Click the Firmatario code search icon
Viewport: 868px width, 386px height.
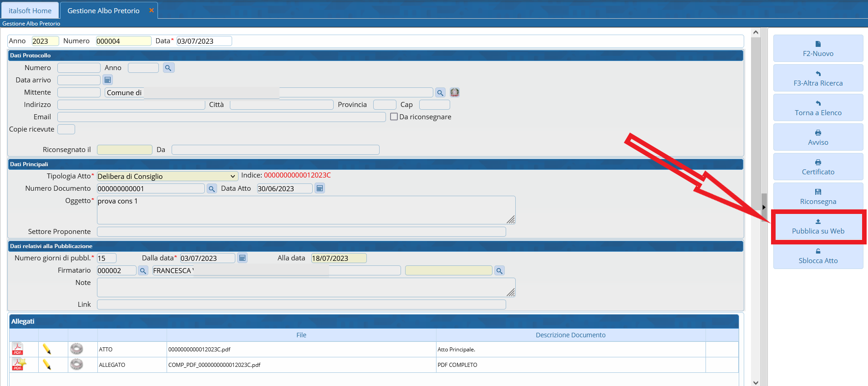[143, 271]
